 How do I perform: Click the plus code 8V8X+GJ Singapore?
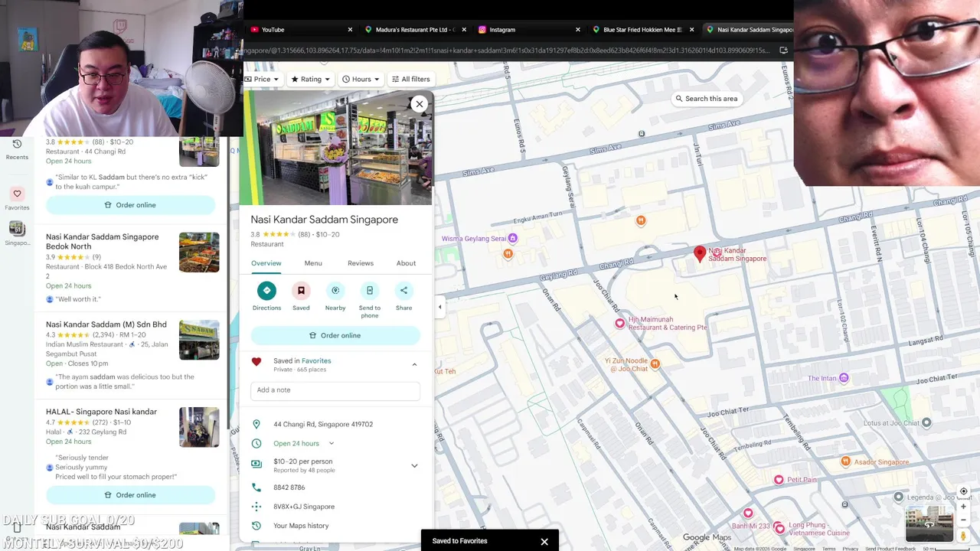[304, 507]
